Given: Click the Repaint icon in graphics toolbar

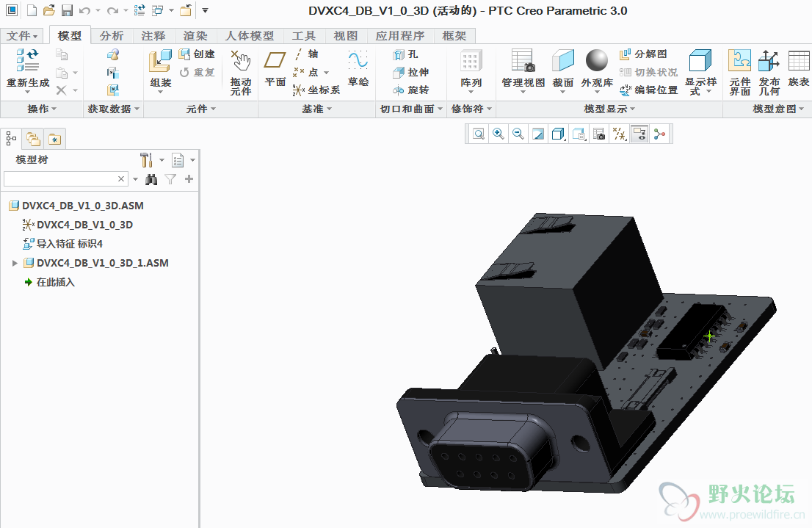Looking at the screenshot, I should coord(538,134).
